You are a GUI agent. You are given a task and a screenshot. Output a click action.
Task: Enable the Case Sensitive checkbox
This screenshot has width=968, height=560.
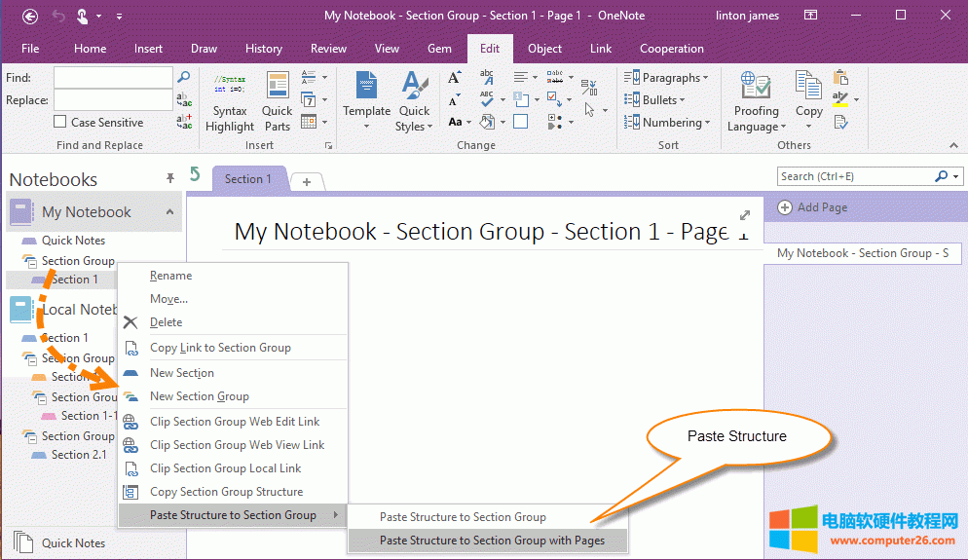click(x=60, y=123)
